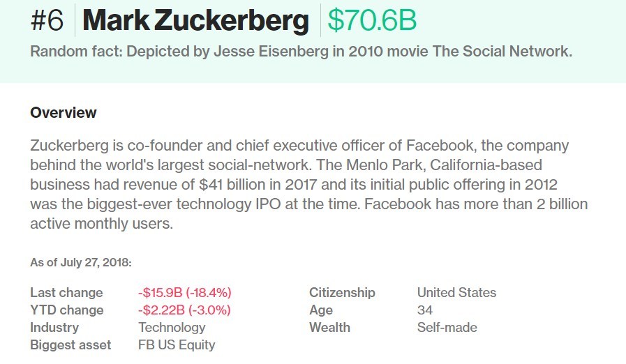Click the YTD change label
The image size is (626, 364).
pyautogui.click(x=67, y=310)
